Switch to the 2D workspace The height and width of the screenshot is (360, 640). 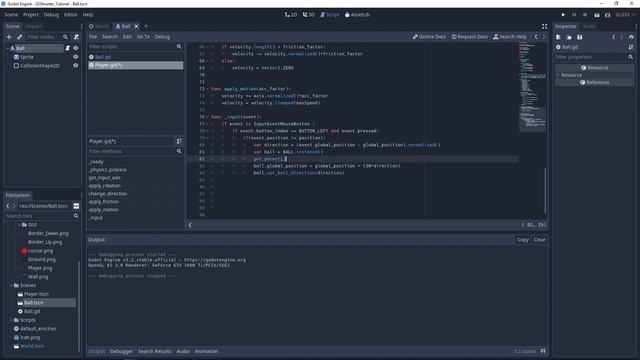(291, 15)
